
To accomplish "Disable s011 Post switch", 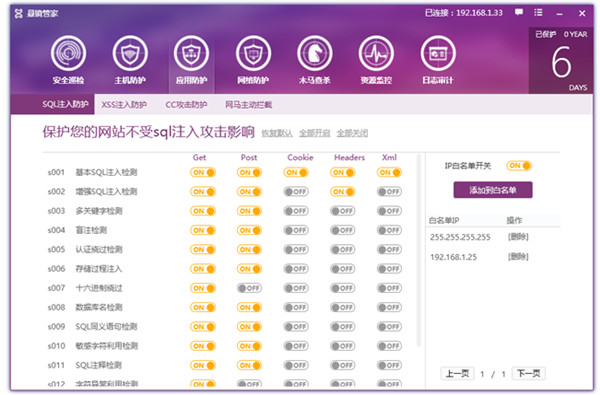I will coord(249,366).
